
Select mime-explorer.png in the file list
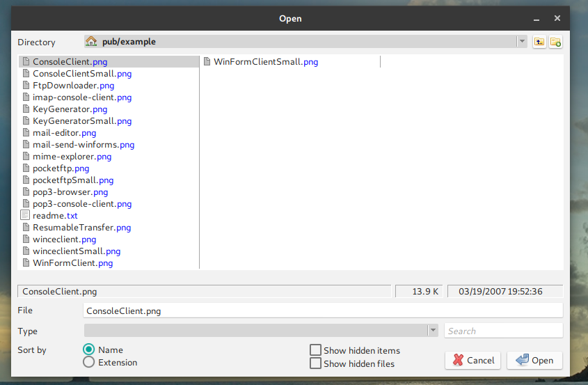[72, 157]
